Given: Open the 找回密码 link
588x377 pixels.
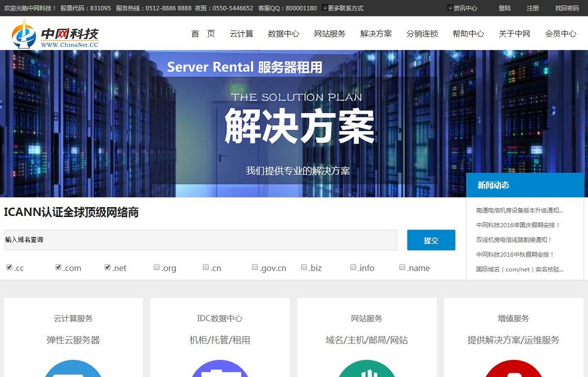Looking at the screenshot, I should (567, 8).
